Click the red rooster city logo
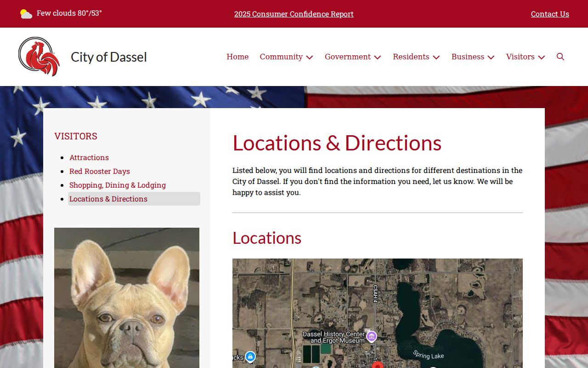Screen dimensions: 588x368 point(39,57)
